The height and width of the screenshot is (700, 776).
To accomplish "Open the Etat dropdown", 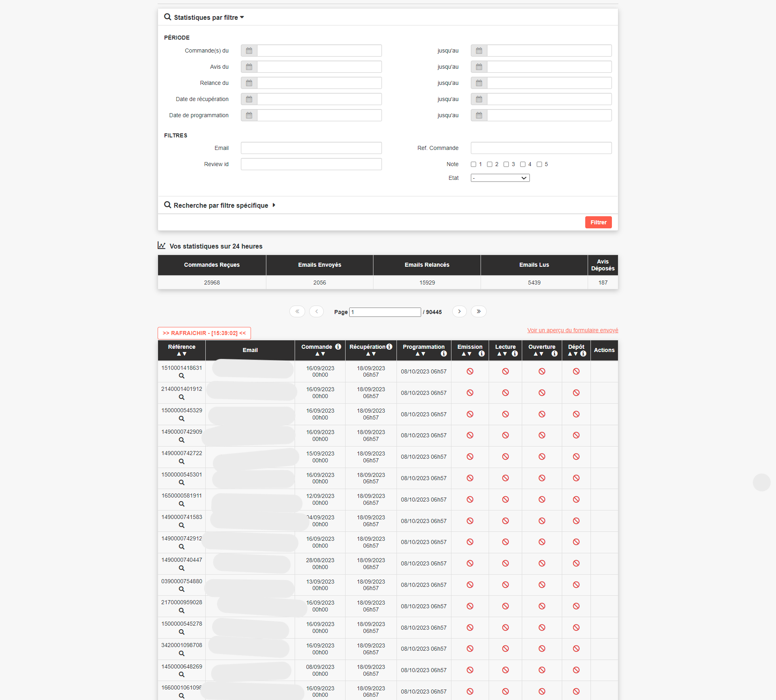I will [500, 178].
